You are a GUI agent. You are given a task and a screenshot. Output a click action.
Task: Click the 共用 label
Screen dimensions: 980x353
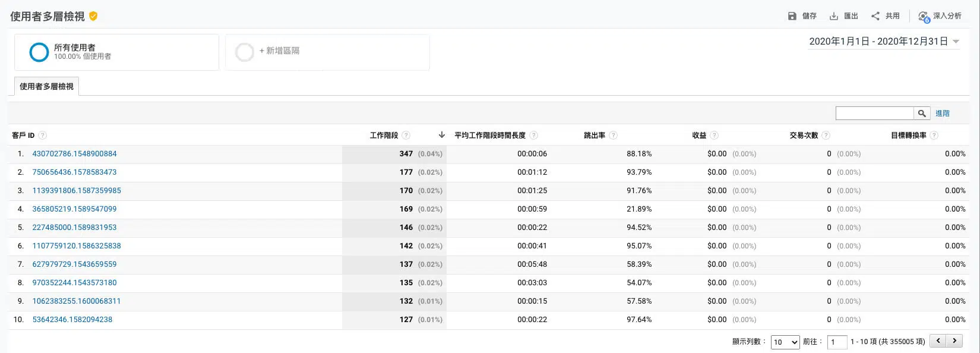(893, 16)
